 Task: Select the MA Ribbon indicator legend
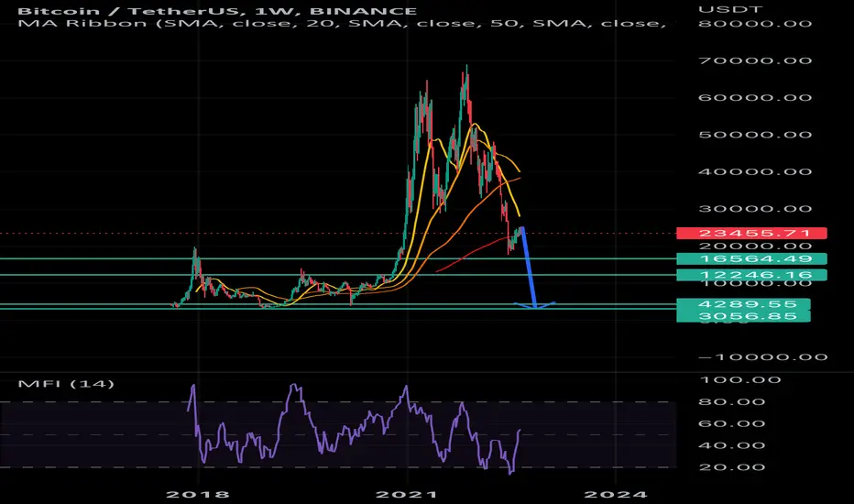pyautogui.click(x=342, y=24)
